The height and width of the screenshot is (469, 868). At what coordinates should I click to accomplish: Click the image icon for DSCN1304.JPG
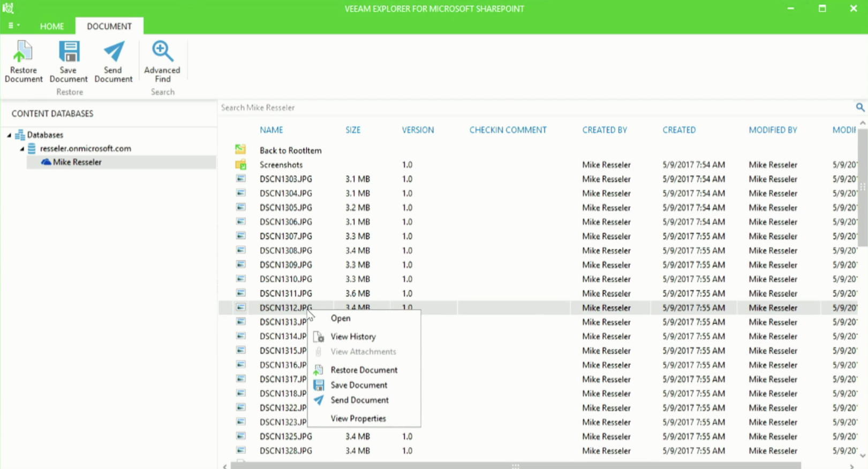pos(241,193)
